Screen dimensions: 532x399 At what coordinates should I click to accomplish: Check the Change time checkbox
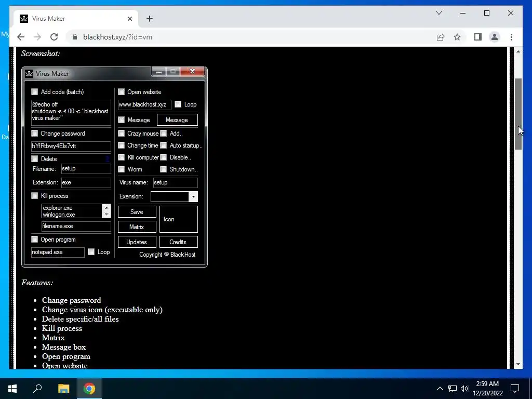[121, 145]
